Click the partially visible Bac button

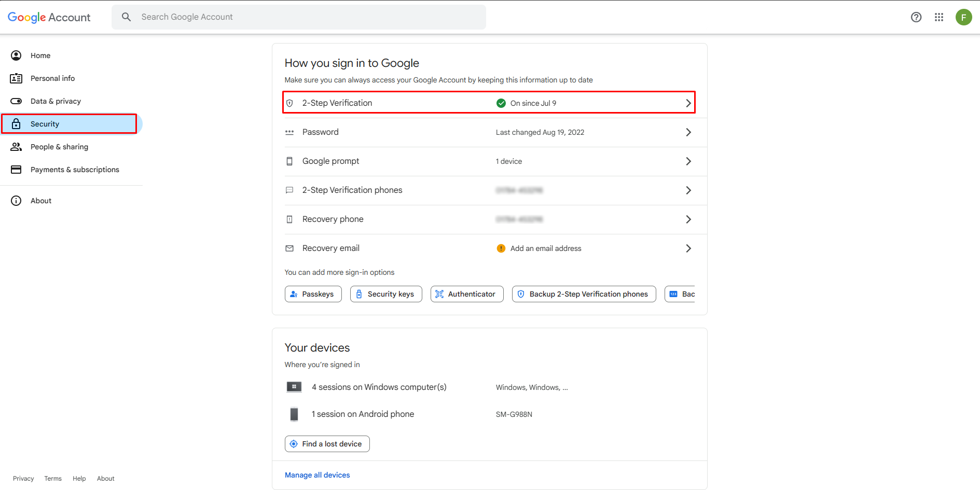point(680,294)
